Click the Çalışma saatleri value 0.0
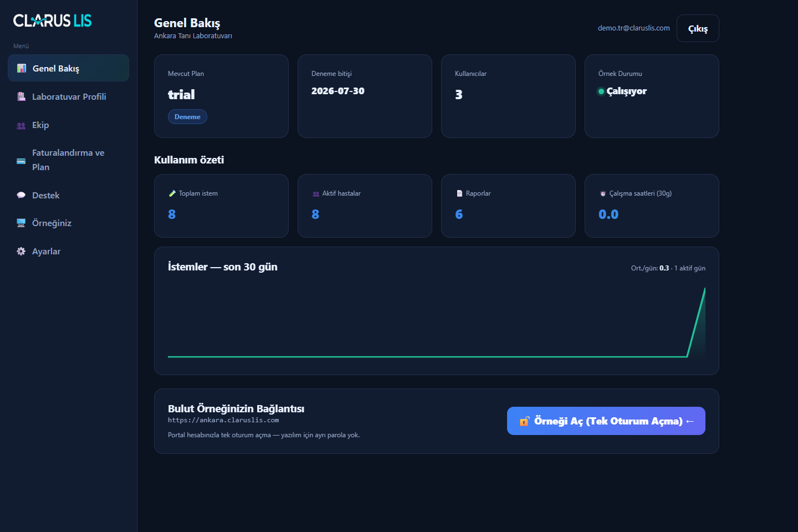 608,214
